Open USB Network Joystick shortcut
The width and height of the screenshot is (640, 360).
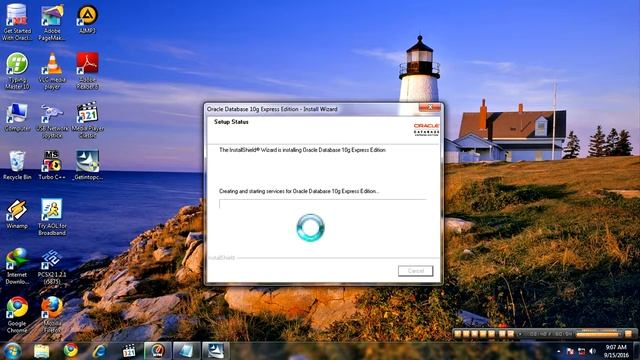coord(52,121)
